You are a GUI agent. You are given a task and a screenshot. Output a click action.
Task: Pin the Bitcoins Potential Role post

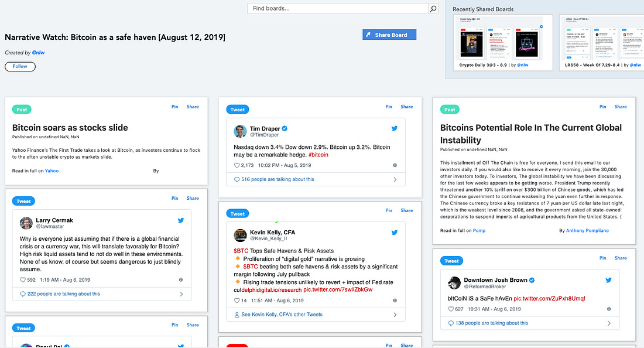point(603,107)
